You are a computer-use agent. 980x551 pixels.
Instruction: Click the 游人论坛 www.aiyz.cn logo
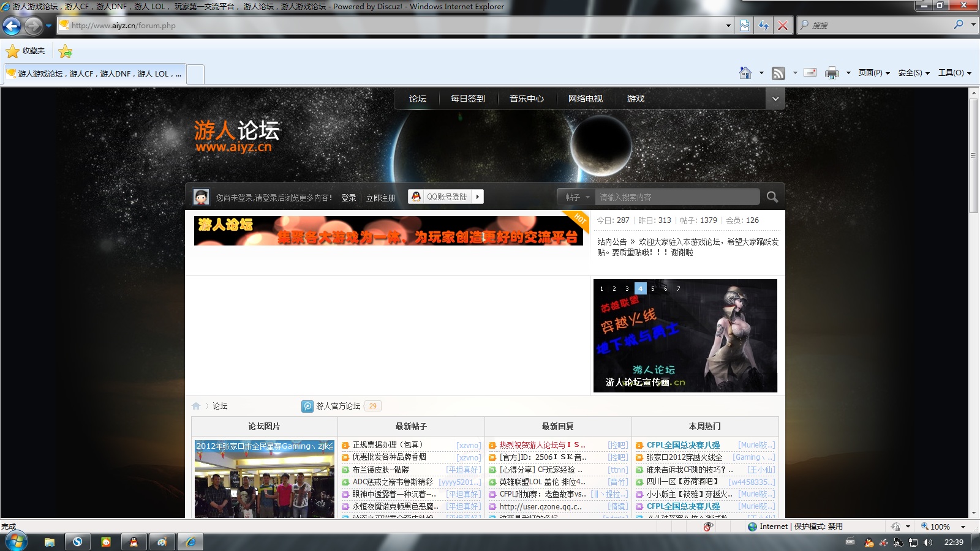point(237,136)
